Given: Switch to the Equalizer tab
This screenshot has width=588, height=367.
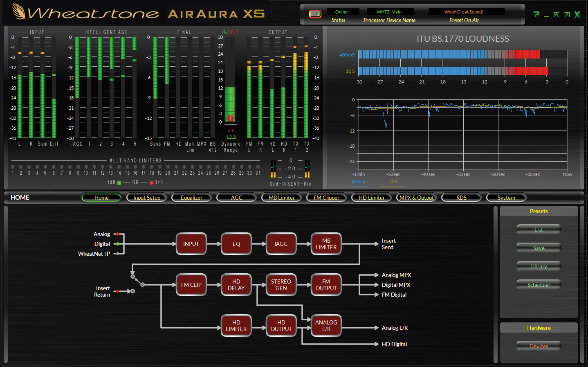Looking at the screenshot, I should (x=192, y=198).
